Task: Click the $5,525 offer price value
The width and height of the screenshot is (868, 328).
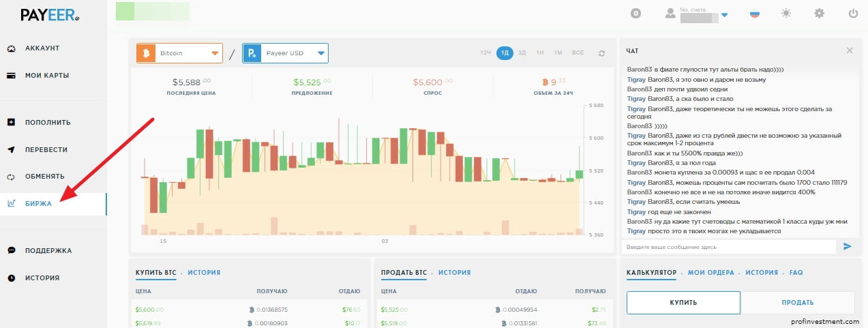Action: [312, 83]
